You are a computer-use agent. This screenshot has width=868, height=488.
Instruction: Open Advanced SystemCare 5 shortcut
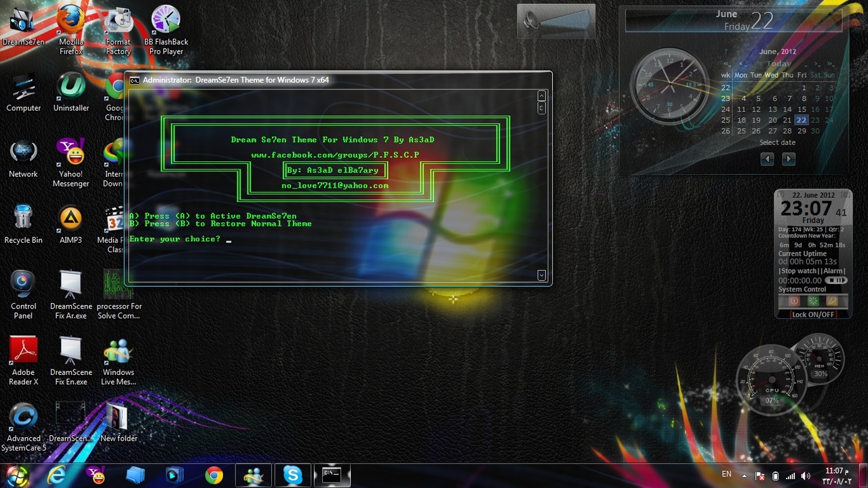pos(23,427)
